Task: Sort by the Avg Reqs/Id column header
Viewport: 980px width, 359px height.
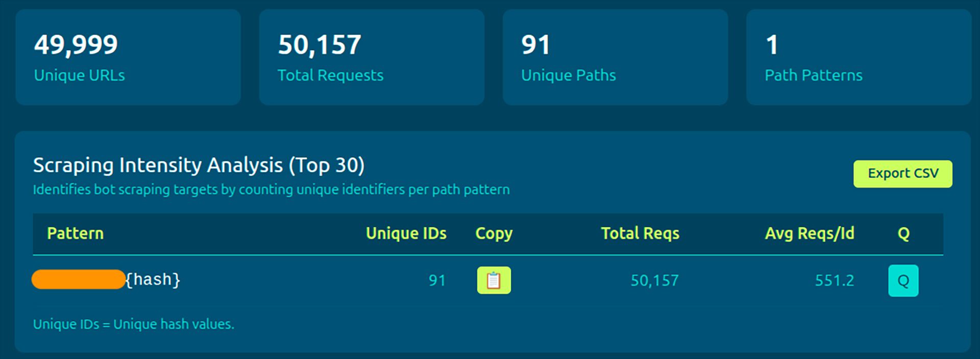Action: pyautogui.click(x=809, y=233)
